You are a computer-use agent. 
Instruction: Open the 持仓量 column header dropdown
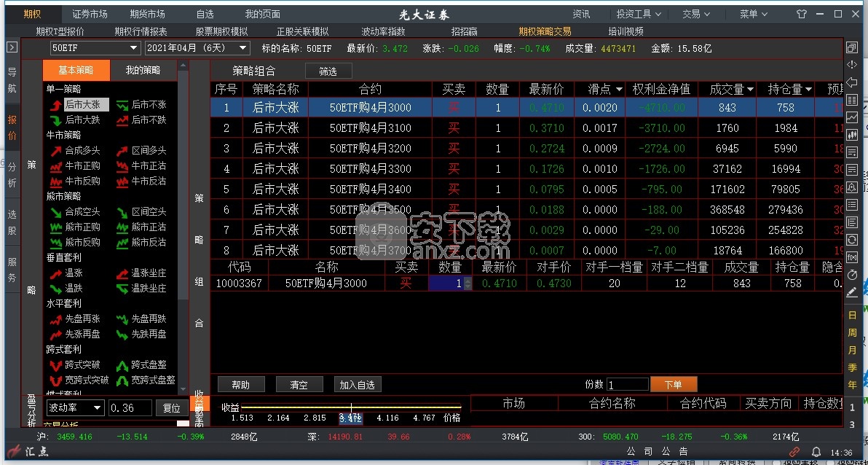(809, 89)
